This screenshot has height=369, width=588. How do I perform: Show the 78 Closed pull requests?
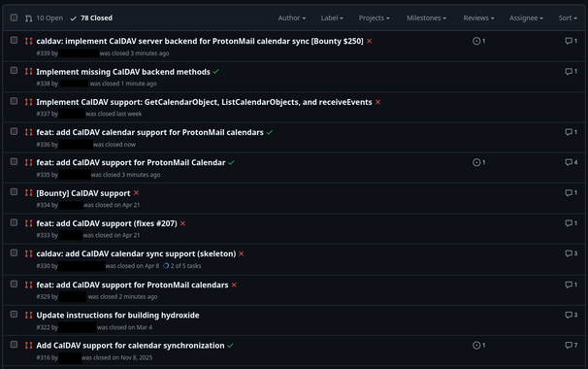click(91, 18)
